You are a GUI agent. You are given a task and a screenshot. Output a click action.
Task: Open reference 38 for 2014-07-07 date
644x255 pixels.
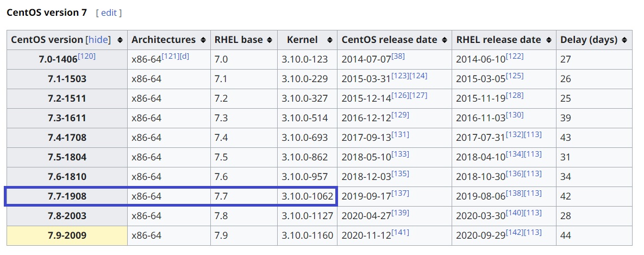pyautogui.click(x=398, y=56)
